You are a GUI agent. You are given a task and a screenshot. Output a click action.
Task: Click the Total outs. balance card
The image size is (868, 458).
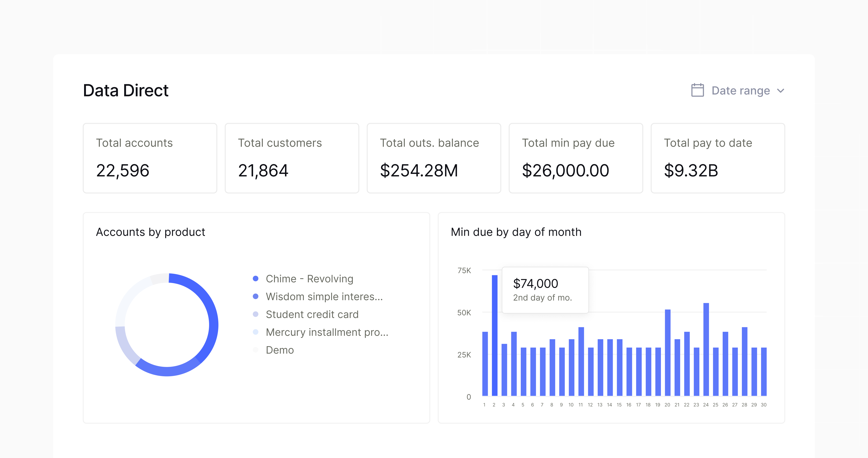tap(434, 158)
